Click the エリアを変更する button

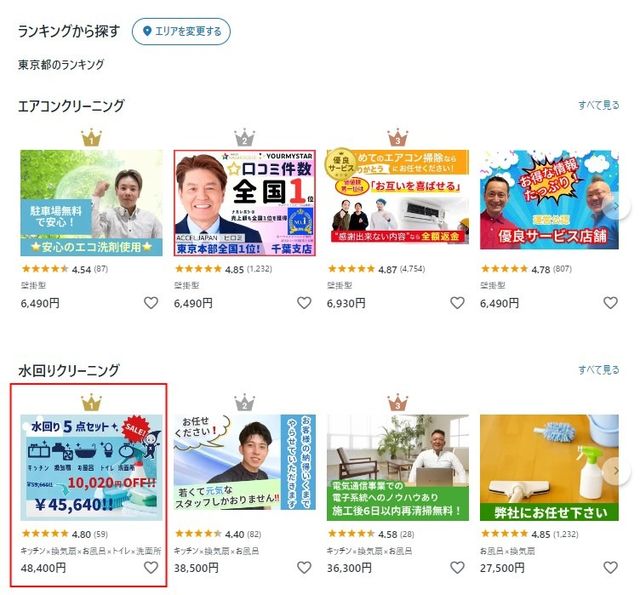(181, 32)
